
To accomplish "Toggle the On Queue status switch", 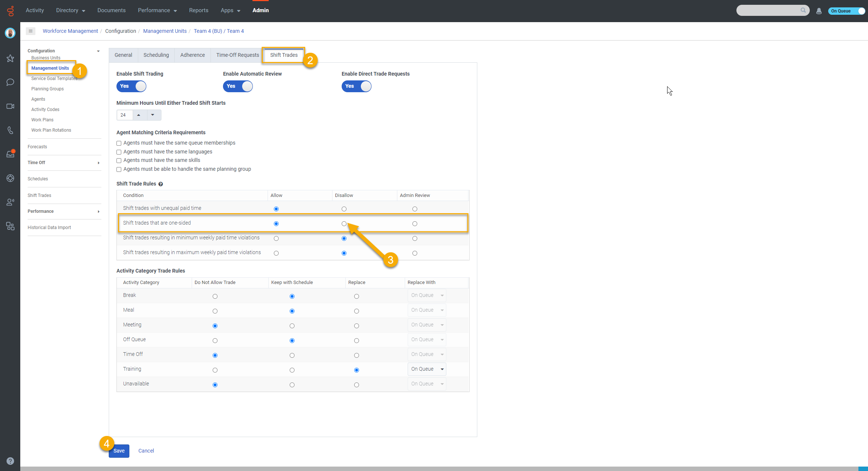I will 846,11.
